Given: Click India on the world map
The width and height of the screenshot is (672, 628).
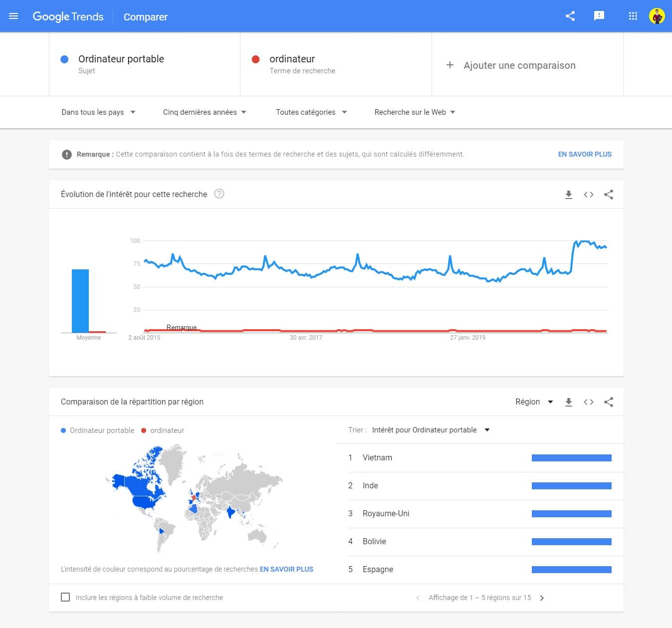Looking at the screenshot, I should point(230,512).
